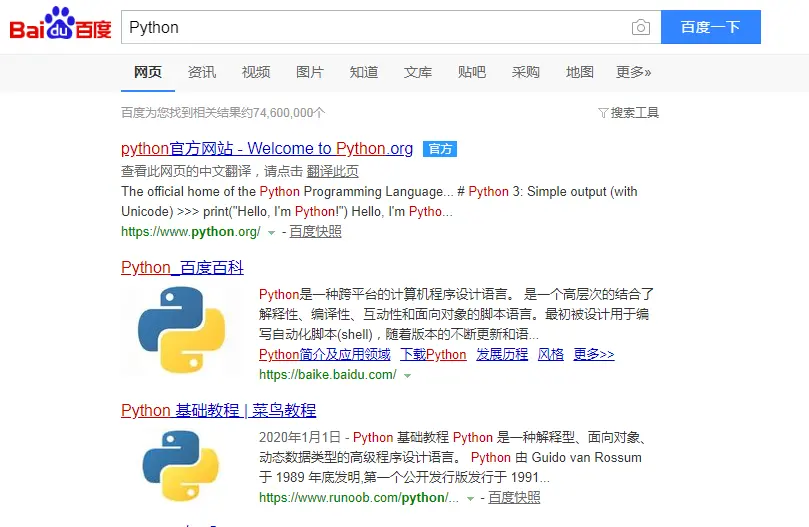The image size is (809, 527).
Task: Open 搜索工具 search tools
Action: click(x=635, y=113)
